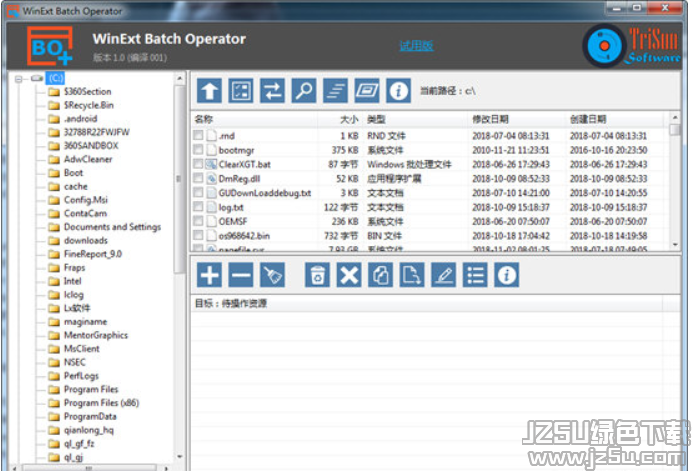Click the minus remove-from-target icon
The width and height of the screenshot is (692, 471).
(241, 275)
